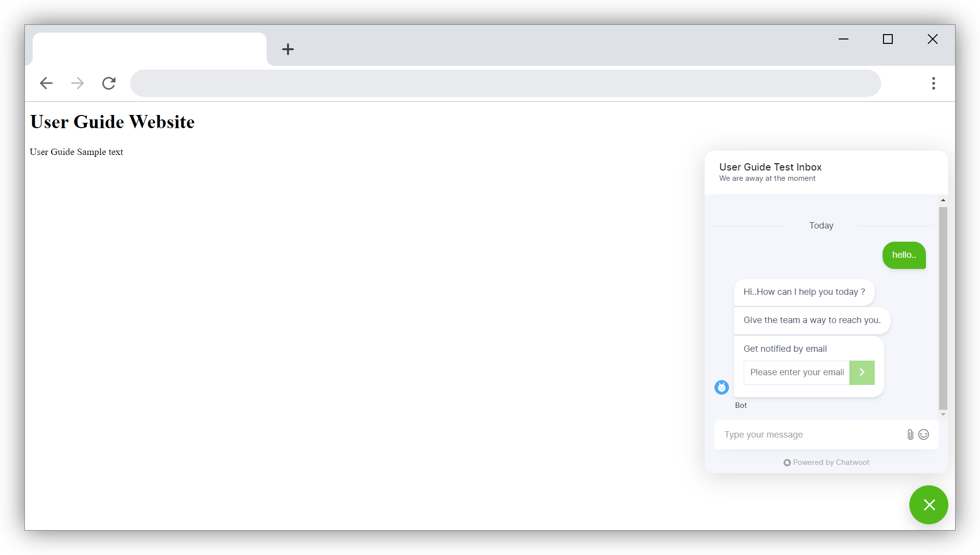980x555 pixels.
Task: Click the close chat widget button
Action: click(x=929, y=504)
